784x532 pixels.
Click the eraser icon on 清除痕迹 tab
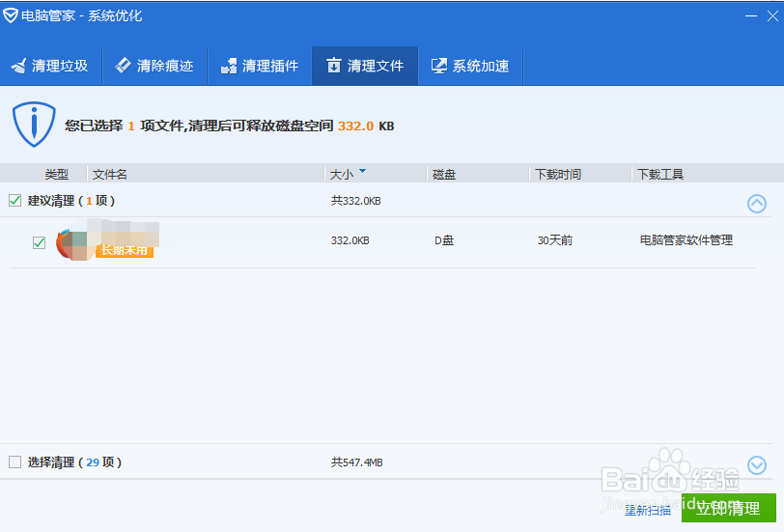(123, 66)
